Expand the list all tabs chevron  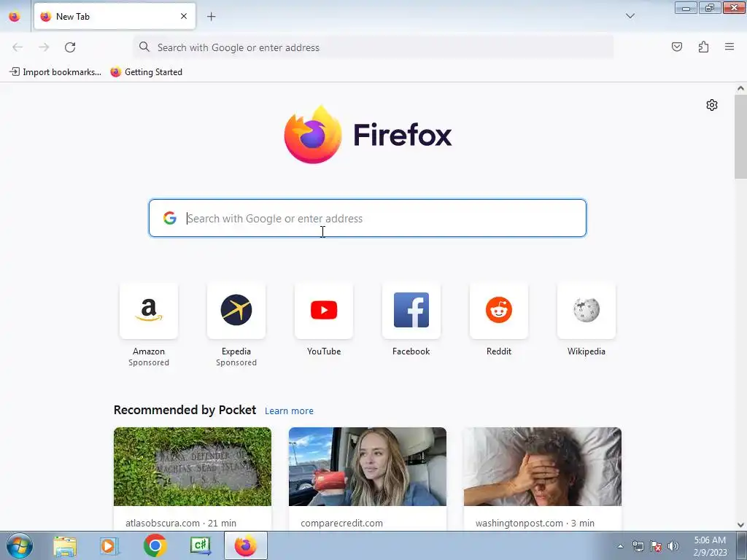click(630, 16)
